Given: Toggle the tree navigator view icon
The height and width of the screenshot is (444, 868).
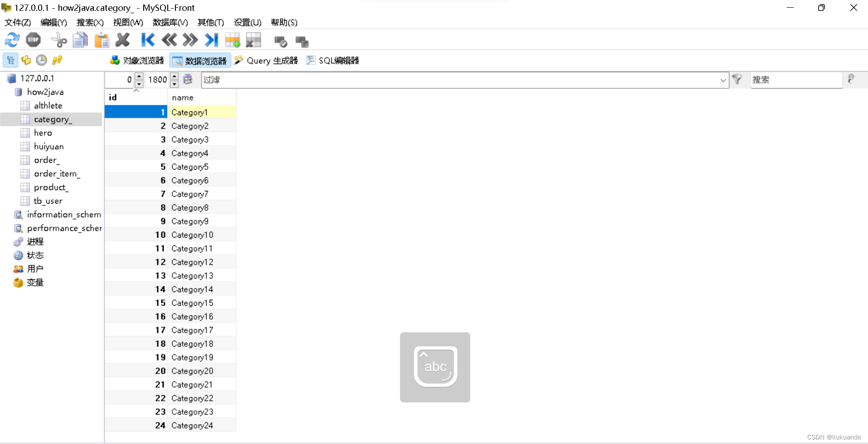Looking at the screenshot, I should point(10,60).
